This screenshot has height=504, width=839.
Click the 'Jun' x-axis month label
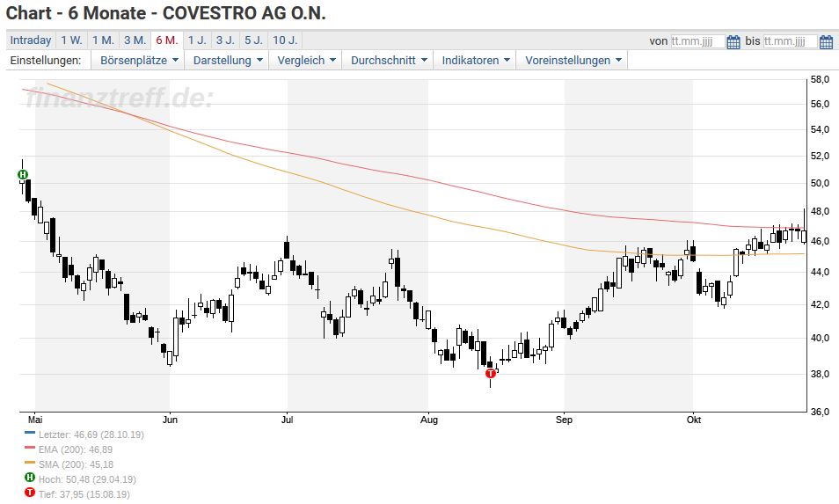(170, 420)
